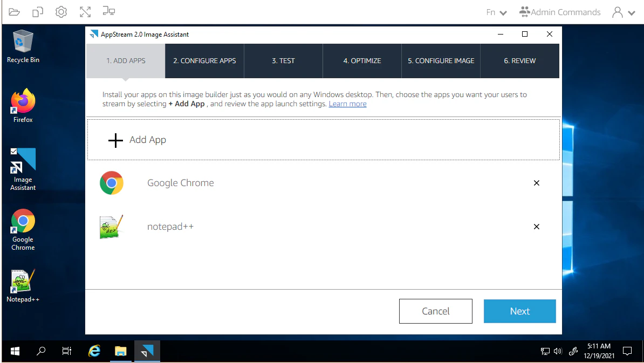Maximize the Image Assistant window

click(524, 34)
